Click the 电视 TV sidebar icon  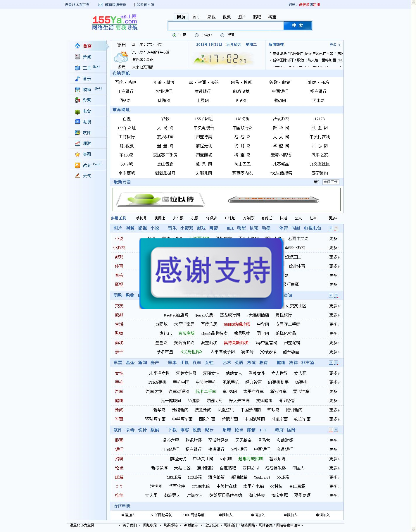click(77, 122)
